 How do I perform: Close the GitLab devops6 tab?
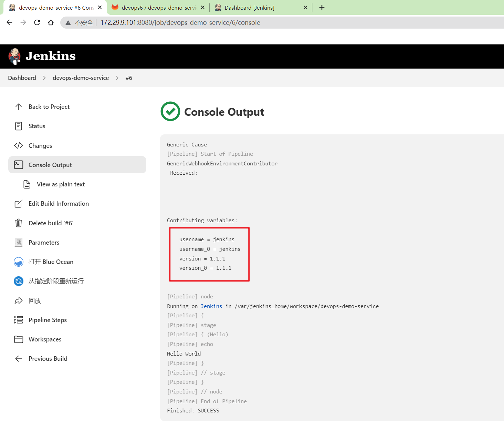click(203, 7)
